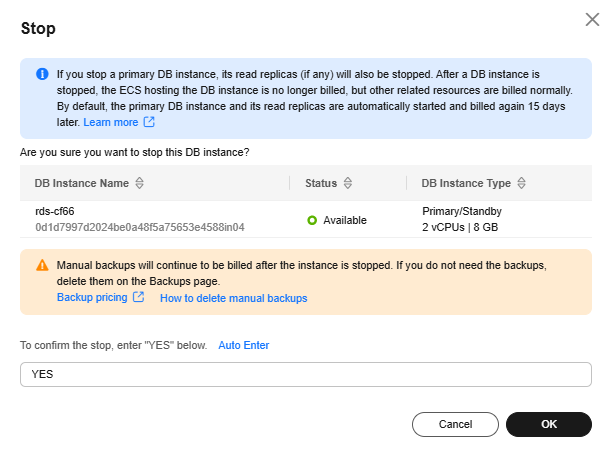Click the green Available status icon
The image size is (614, 461).
click(x=312, y=220)
